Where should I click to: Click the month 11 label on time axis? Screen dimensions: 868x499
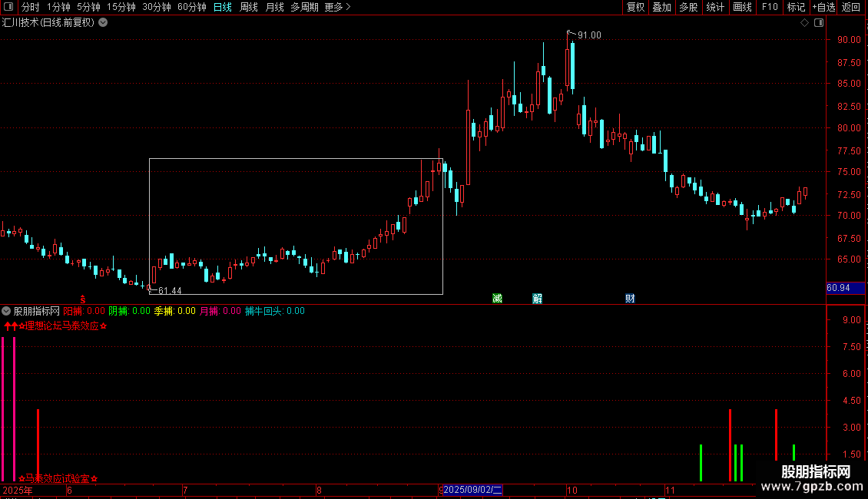[671, 490]
